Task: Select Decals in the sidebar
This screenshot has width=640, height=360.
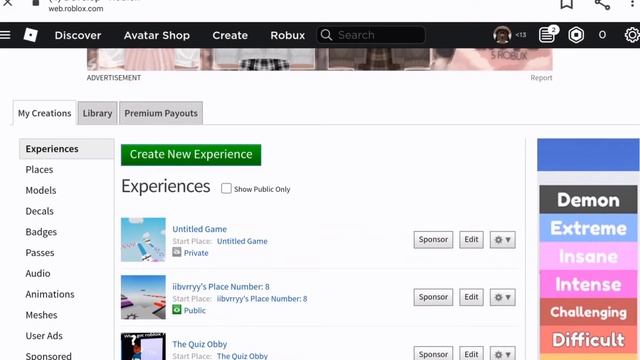Action: coord(40,211)
